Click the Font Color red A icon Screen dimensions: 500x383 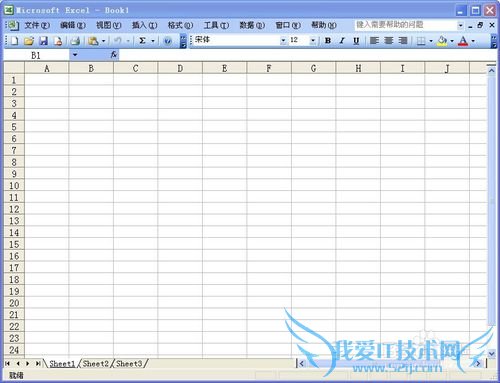(x=463, y=41)
